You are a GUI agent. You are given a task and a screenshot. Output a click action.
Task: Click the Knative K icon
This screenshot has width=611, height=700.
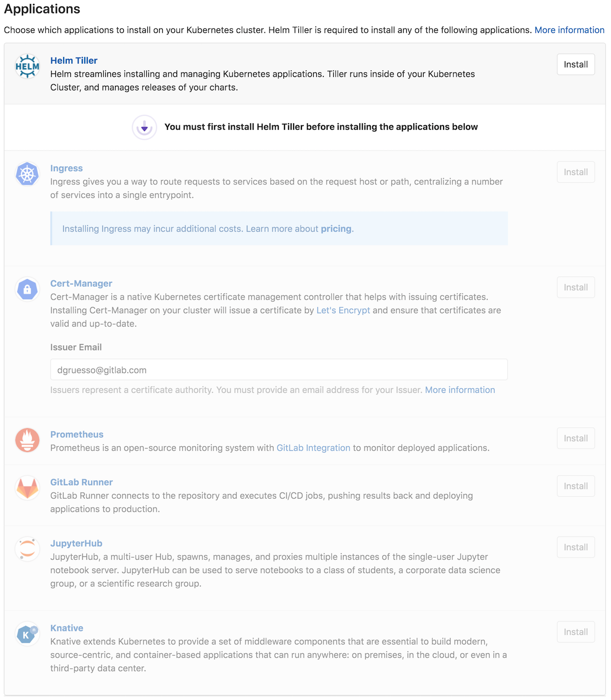pyautogui.click(x=27, y=634)
